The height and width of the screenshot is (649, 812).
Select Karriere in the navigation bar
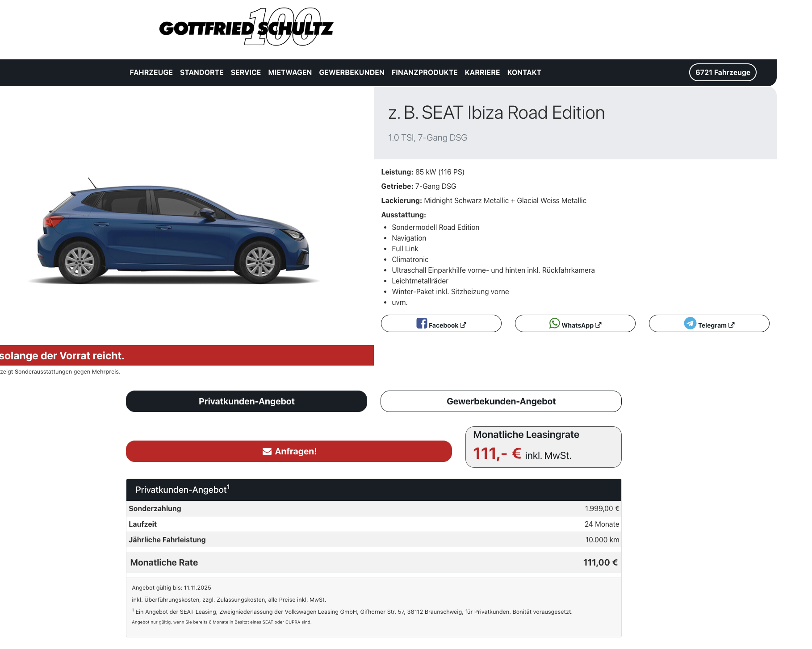[482, 72]
